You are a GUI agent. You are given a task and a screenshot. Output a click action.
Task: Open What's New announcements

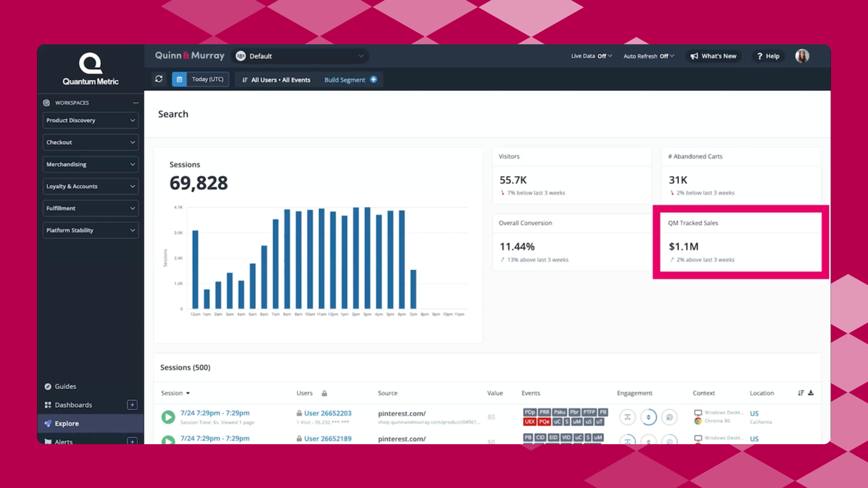713,56
